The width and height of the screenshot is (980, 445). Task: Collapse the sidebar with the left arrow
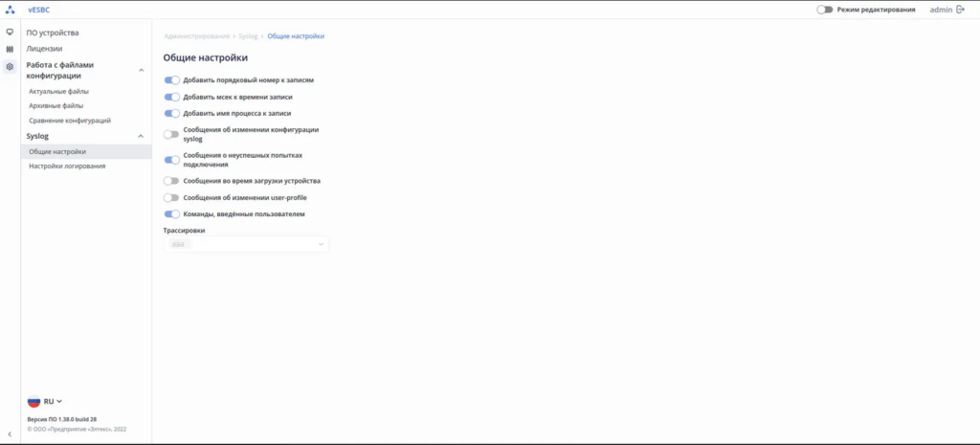pyautogui.click(x=10, y=434)
